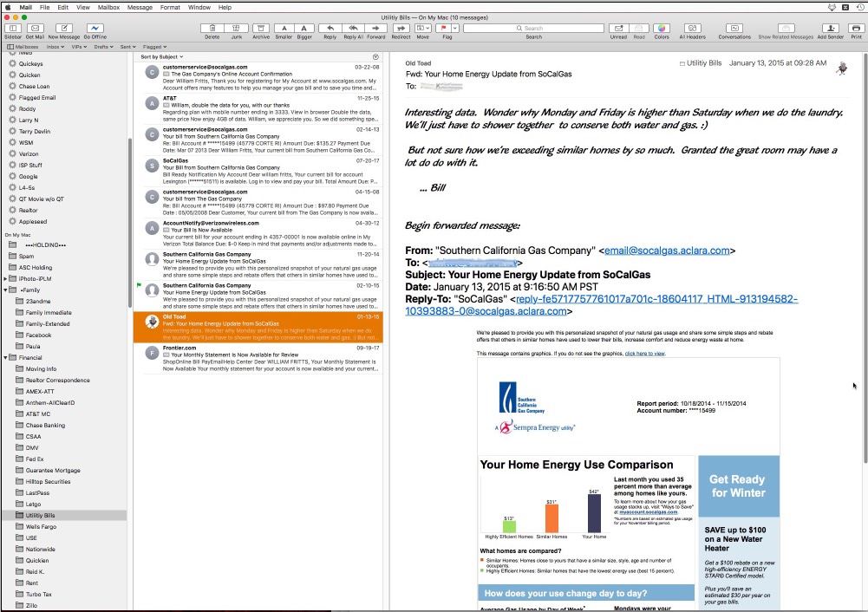
Task: Make text Bigger with toolbar button
Action: point(303,29)
